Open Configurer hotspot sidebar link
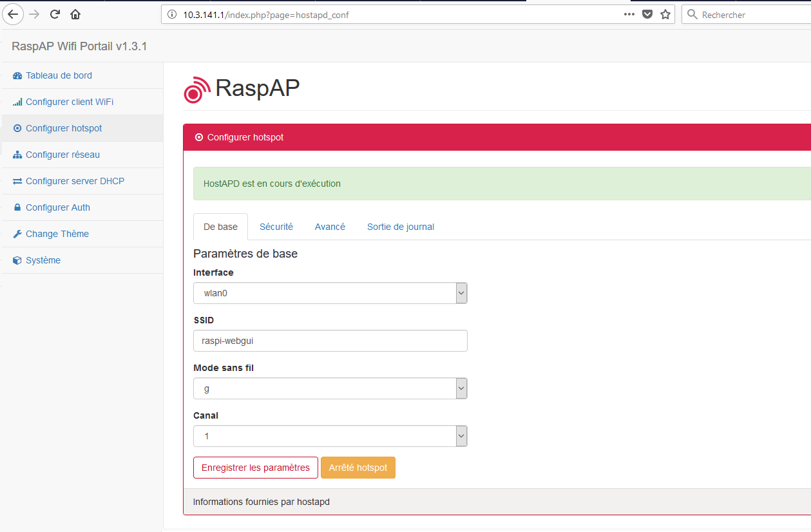The image size is (811, 532). pos(64,128)
